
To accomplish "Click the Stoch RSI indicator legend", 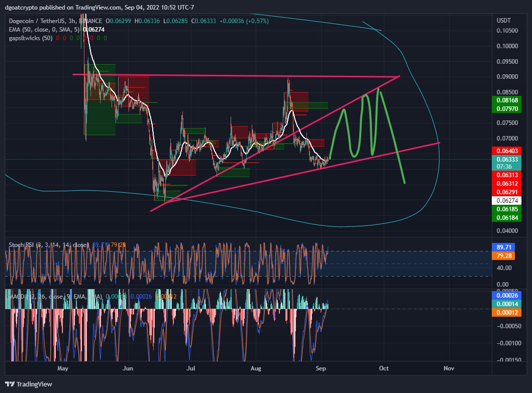I will tap(49, 245).
